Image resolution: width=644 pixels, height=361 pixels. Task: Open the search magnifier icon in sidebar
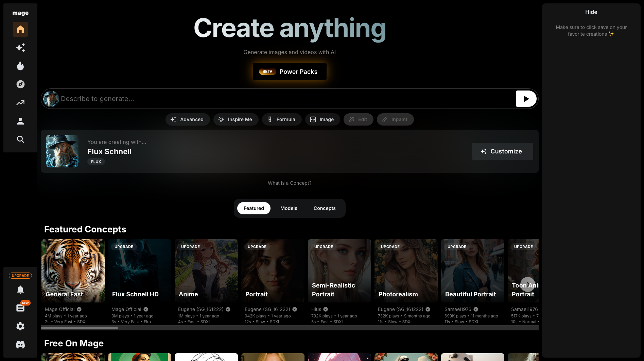coord(20,140)
